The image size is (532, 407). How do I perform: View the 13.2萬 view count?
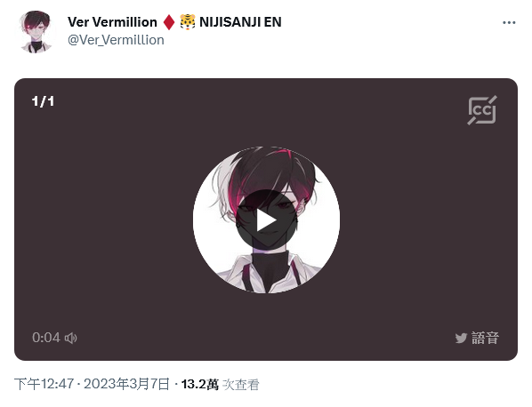point(200,384)
